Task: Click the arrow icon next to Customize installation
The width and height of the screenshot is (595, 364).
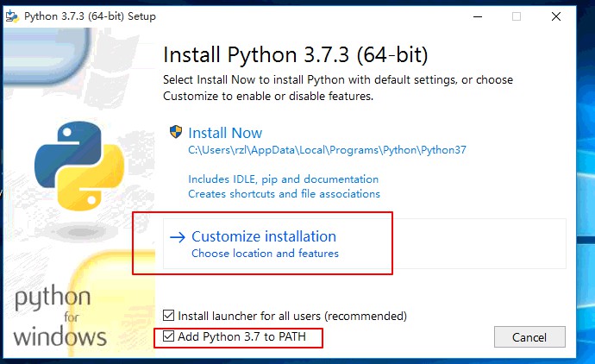Action: [x=178, y=237]
